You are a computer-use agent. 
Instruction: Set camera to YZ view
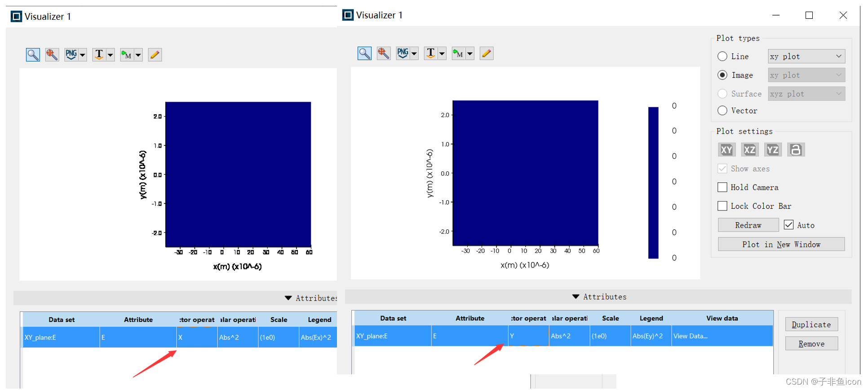pos(773,150)
